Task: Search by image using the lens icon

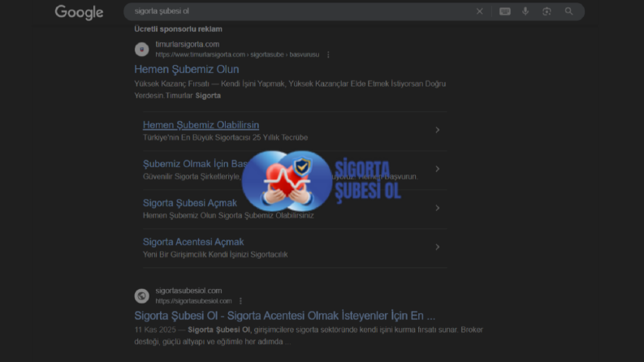Action: pyautogui.click(x=547, y=11)
